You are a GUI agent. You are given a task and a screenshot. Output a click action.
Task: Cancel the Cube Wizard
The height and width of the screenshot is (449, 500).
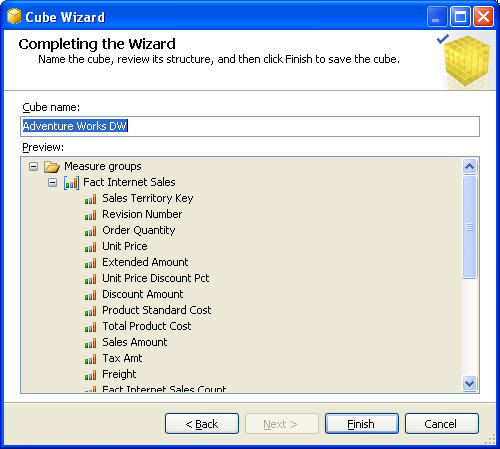(x=442, y=424)
